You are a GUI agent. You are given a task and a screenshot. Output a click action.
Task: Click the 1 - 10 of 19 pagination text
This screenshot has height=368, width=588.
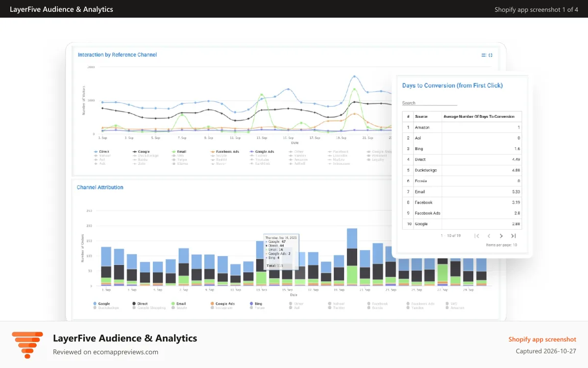450,236
